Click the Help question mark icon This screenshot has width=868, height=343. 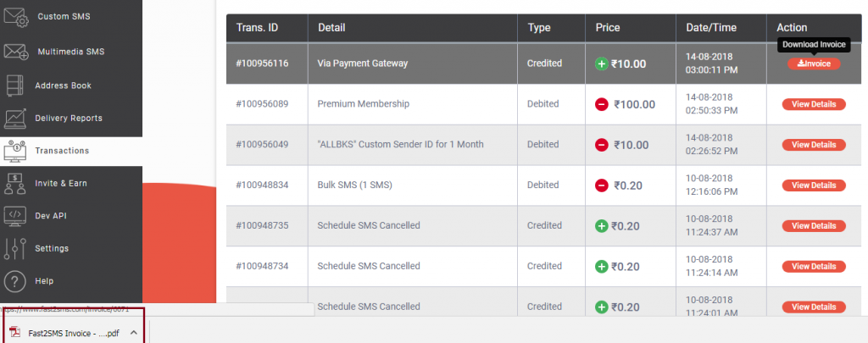pos(15,280)
